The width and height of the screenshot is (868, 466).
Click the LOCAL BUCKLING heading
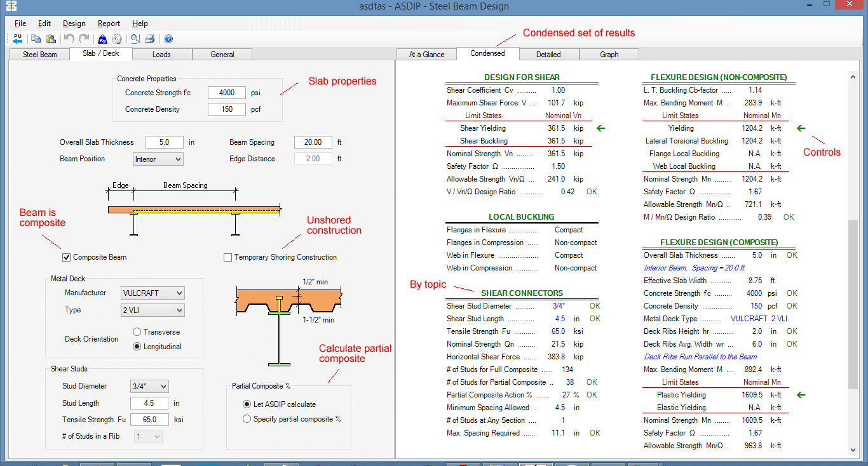click(x=522, y=217)
